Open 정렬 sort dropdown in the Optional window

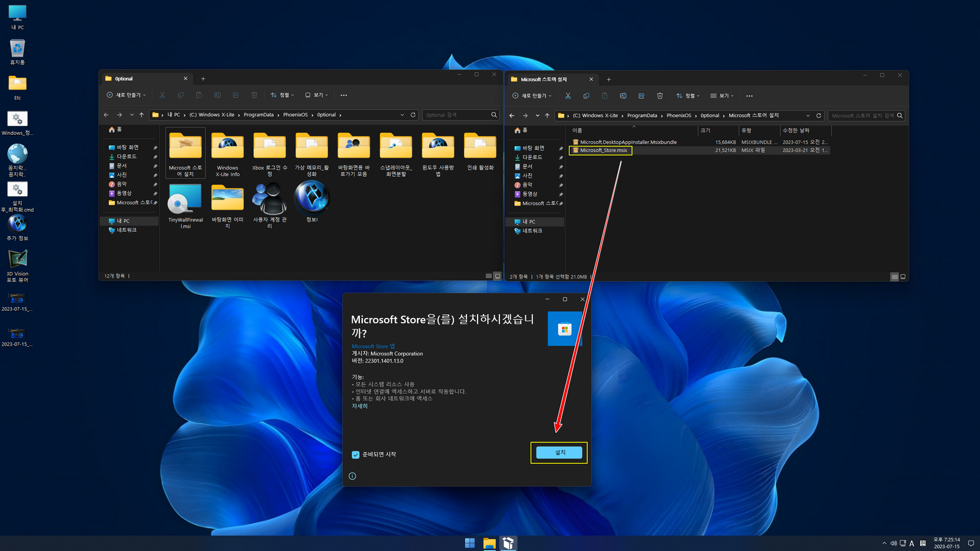coord(282,95)
